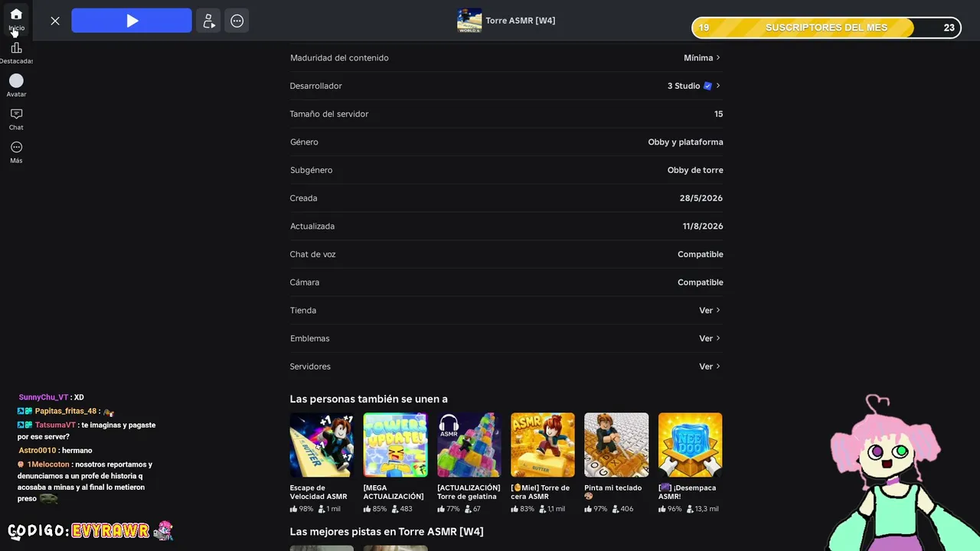Click the updated date "11/8/2026"
Screen dimensions: 980x551
point(703,227)
